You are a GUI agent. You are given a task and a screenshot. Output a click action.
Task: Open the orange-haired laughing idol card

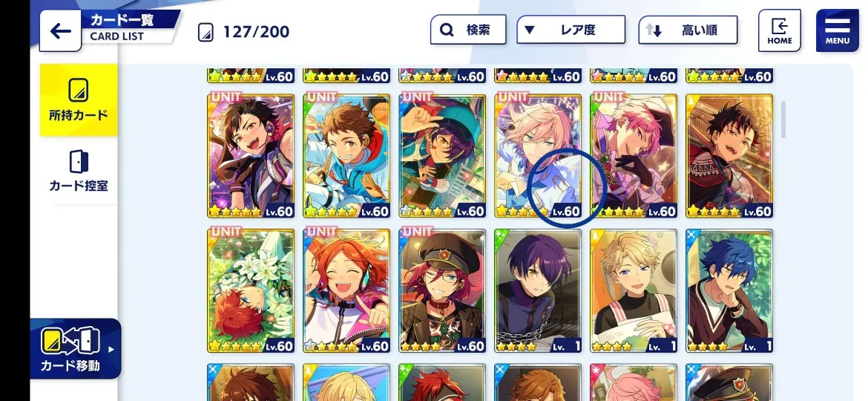pyautogui.click(x=346, y=291)
